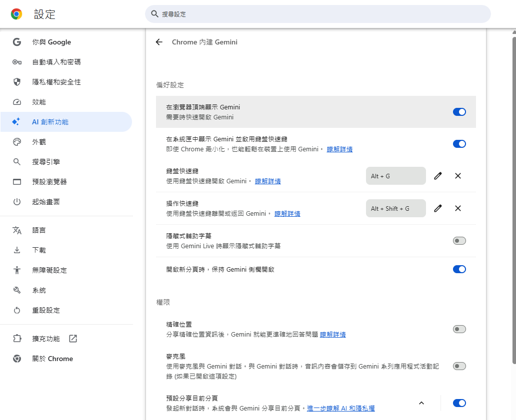Click the power icon for 起始畫面
The image size is (516, 420).
pyautogui.click(x=17, y=202)
